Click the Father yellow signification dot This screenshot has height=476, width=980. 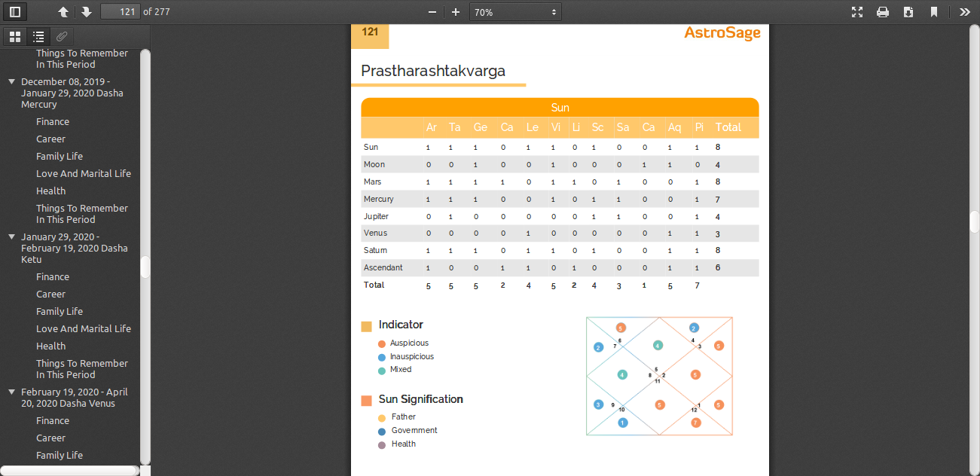point(382,417)
